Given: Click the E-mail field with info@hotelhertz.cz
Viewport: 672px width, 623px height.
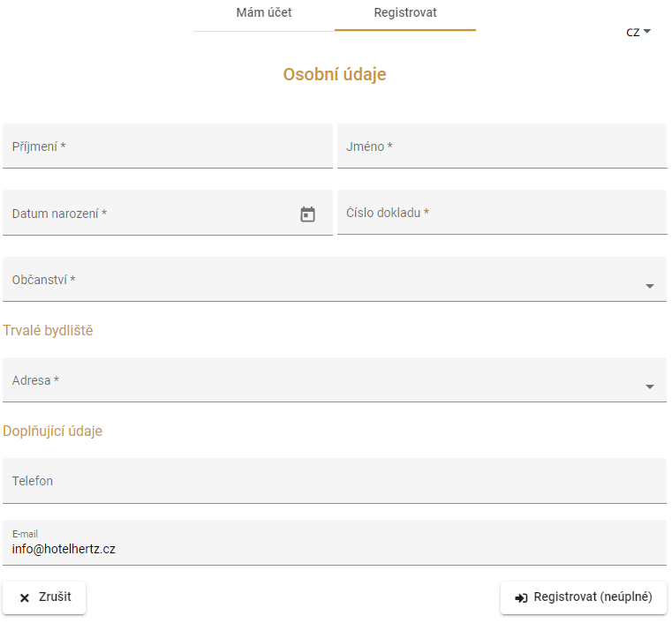Looking at the screenshot, I should [335, 543].
